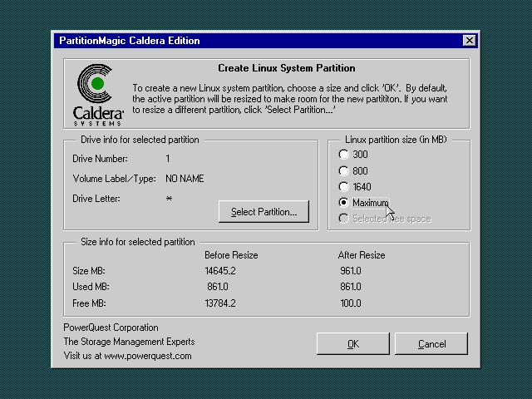The width and height of the screenshot is (532, 399).
Task: Click the Create Linux System Partition heading
Action: (286, 68)
